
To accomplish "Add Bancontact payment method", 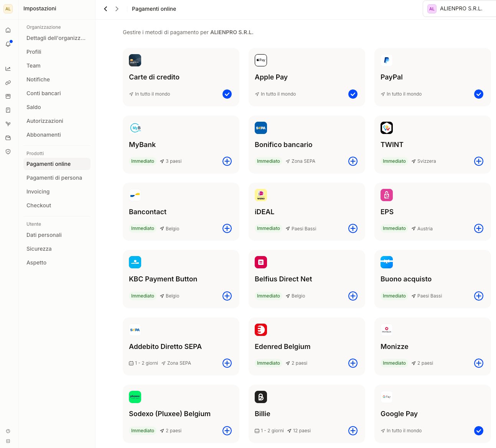I will tap(227, 228).
